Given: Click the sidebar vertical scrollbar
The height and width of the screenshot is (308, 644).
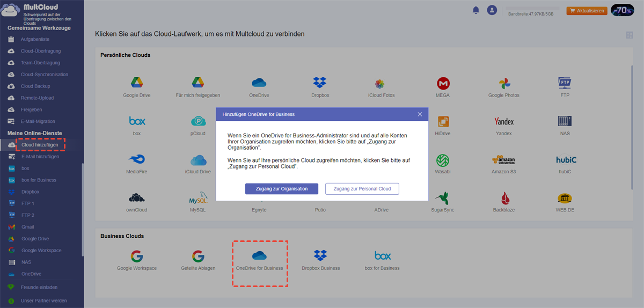Looking at the screenshot, I should [x=82, y=209].
